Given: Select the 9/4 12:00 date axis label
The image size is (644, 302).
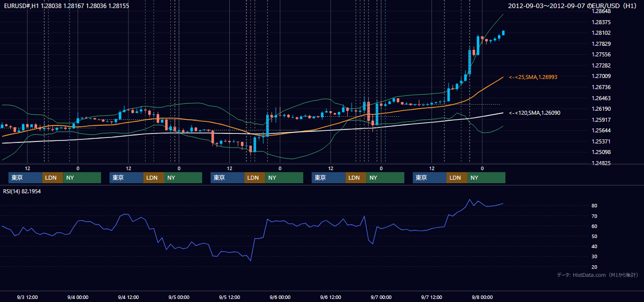Looking at the screenshot, I should click(x=128, y=297).
